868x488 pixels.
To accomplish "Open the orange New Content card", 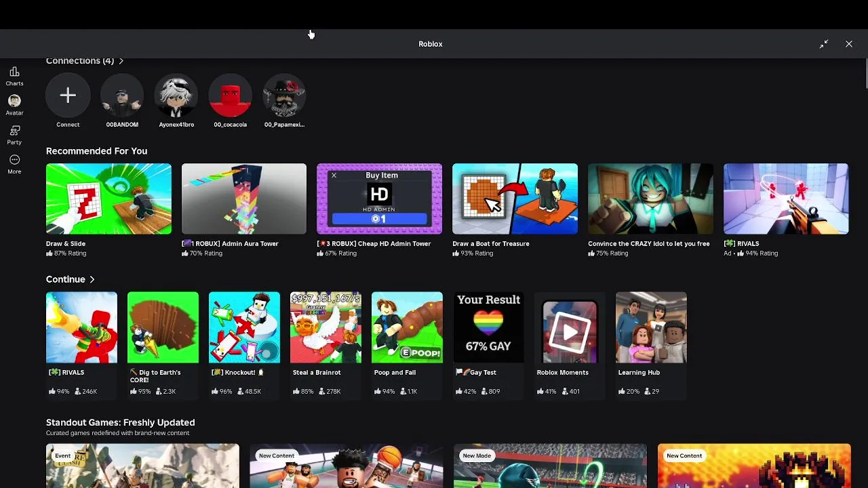I will pos(754,466).
